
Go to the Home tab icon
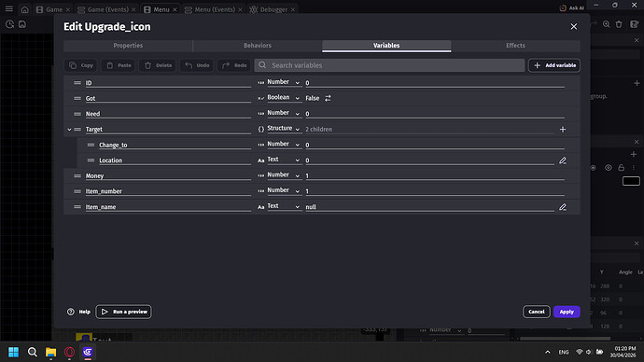(24, 9)
